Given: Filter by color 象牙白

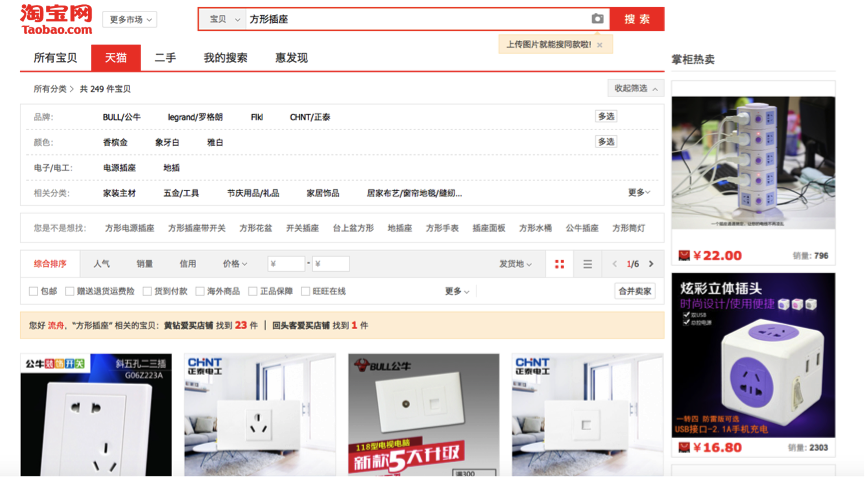Looking at the screenshot, I should (167, 142).
